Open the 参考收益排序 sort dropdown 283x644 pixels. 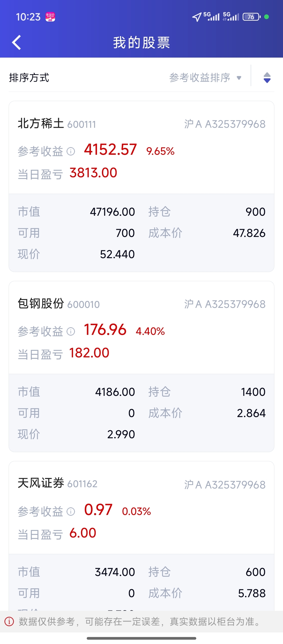pyautogui.click(x=205, y=78)
